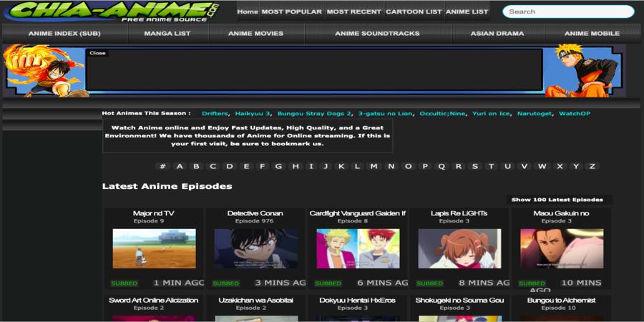Select letter H in alphabet index
The height and width of the screenshot is (322, 644).
[x=296, y=166]
